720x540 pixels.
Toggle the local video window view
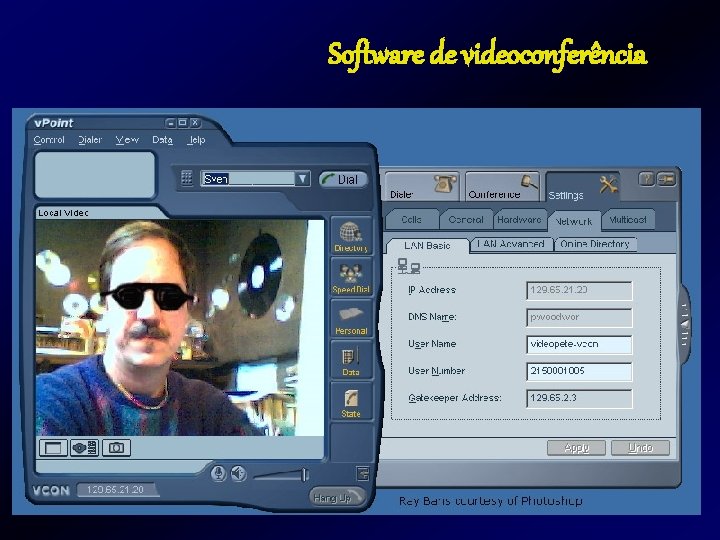point(53,448)
